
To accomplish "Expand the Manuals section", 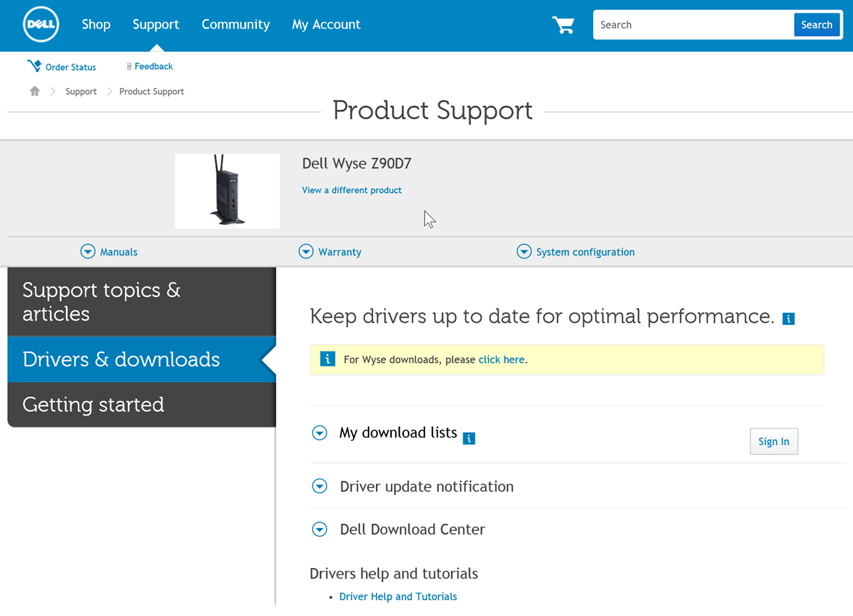I will click(x=88, y=252).
